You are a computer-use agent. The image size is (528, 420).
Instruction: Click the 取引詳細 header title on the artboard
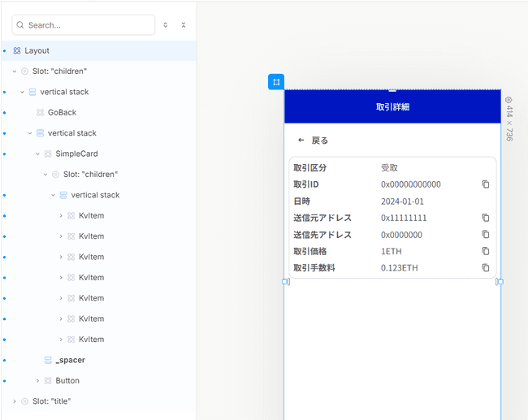point(392,107)
